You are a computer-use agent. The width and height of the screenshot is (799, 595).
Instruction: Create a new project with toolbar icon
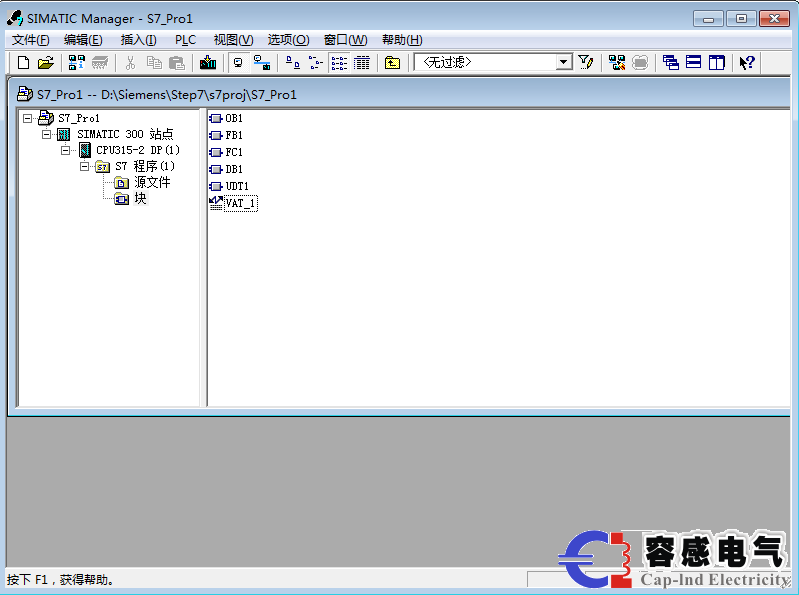(23, 63)
